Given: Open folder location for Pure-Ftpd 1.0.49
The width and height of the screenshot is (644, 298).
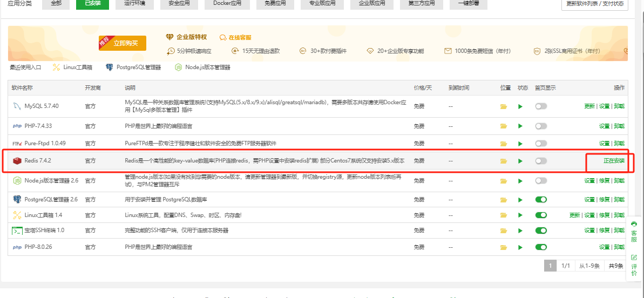Looking at the screenshot, I should [x=504, y=144].
